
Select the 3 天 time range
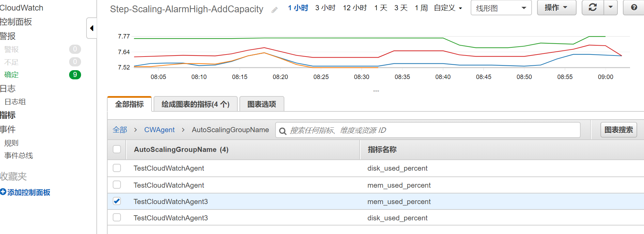401,8
